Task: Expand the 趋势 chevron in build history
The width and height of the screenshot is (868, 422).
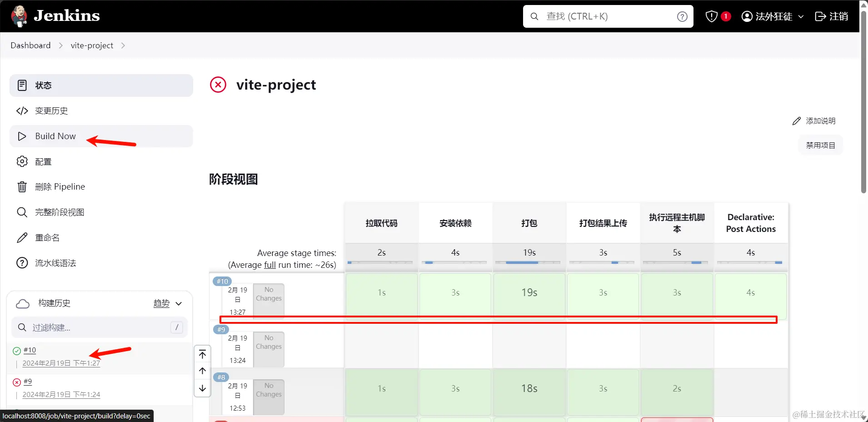Action: click(179, 303)
